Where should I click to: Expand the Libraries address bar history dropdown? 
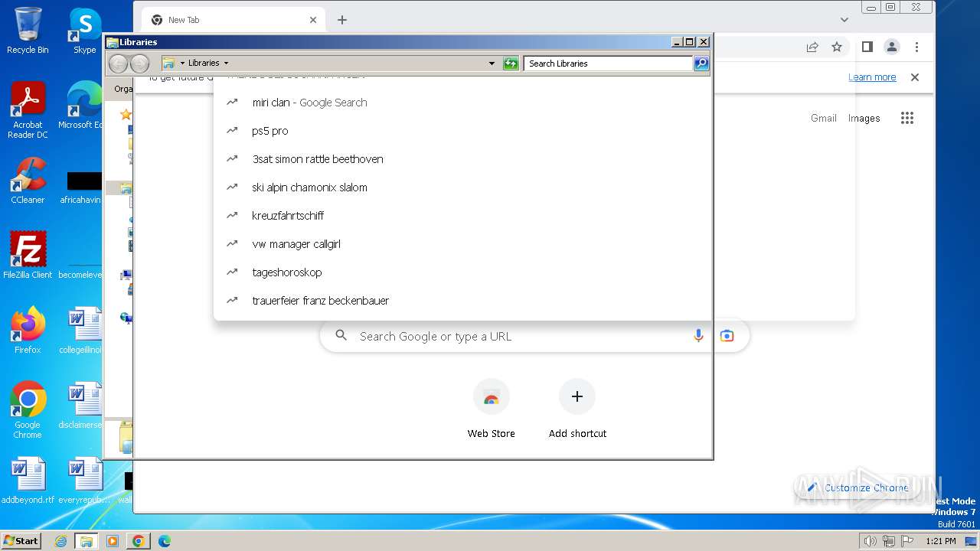[x=492, y=64]
